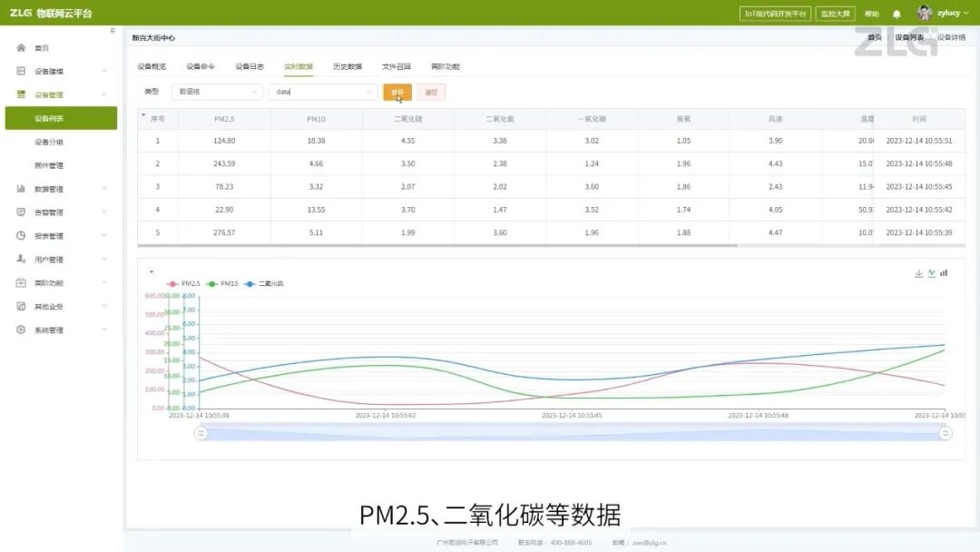Open the 文件召回 tab
Screen dimensions: 980x552
[x=397, y=66]
